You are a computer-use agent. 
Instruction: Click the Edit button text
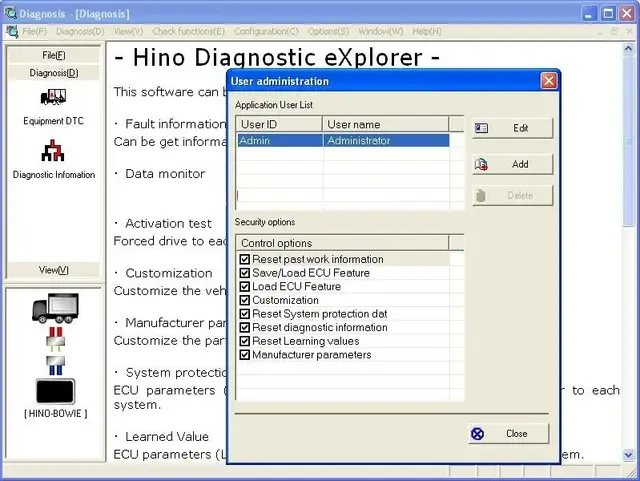520,128
